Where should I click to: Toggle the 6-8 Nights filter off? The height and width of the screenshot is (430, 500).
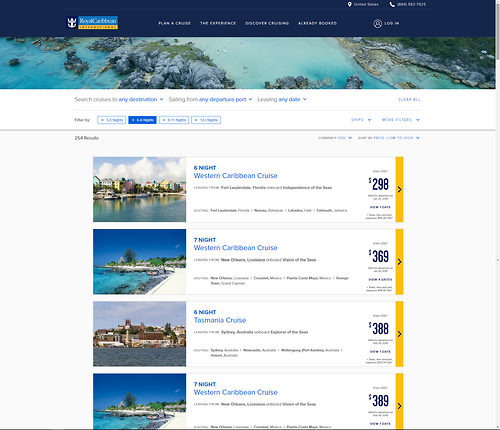click(x=142, y=120)
